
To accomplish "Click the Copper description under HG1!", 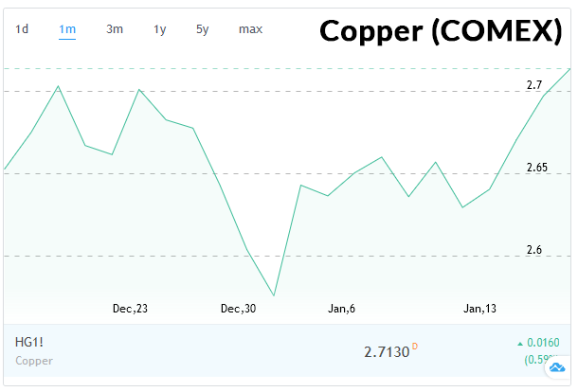I will click(34, 361).
